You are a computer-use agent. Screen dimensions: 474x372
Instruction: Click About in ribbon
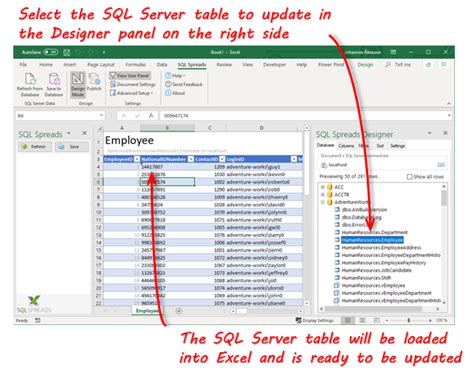click(175, 93)
